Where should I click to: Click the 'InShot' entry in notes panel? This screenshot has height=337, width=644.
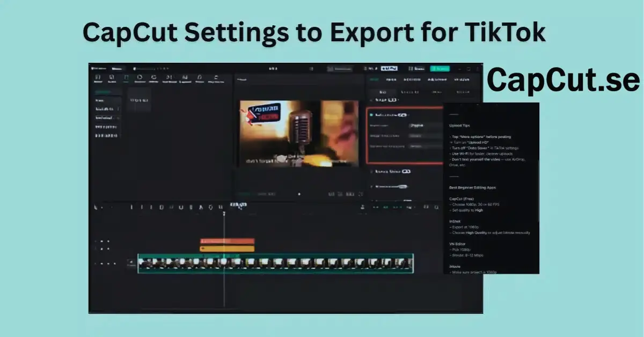455,221
